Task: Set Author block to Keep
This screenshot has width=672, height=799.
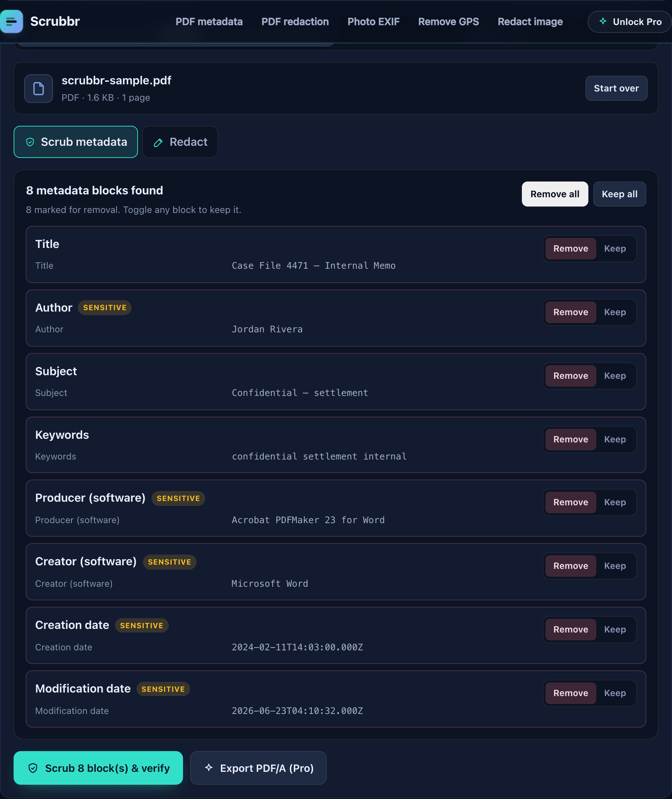Action: pyautogui.click(x=615, y=312)
